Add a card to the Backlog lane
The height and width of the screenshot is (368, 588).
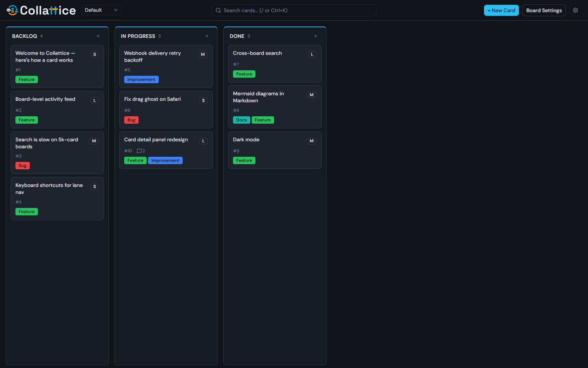click(x=98, y=36)
